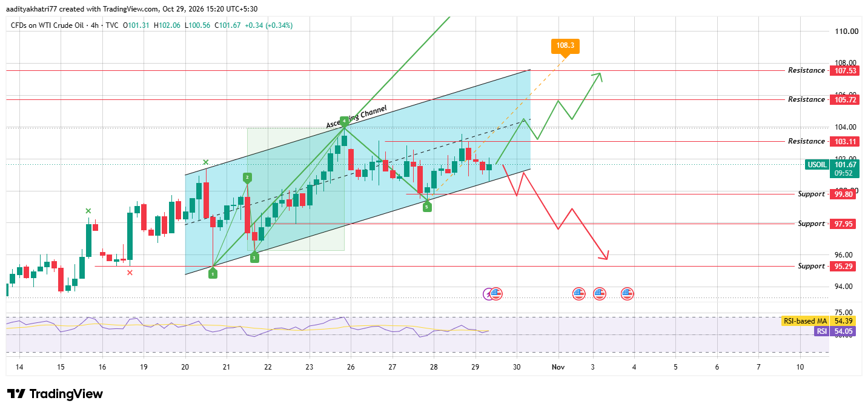Click the low value L100.56

coord(196,25)
